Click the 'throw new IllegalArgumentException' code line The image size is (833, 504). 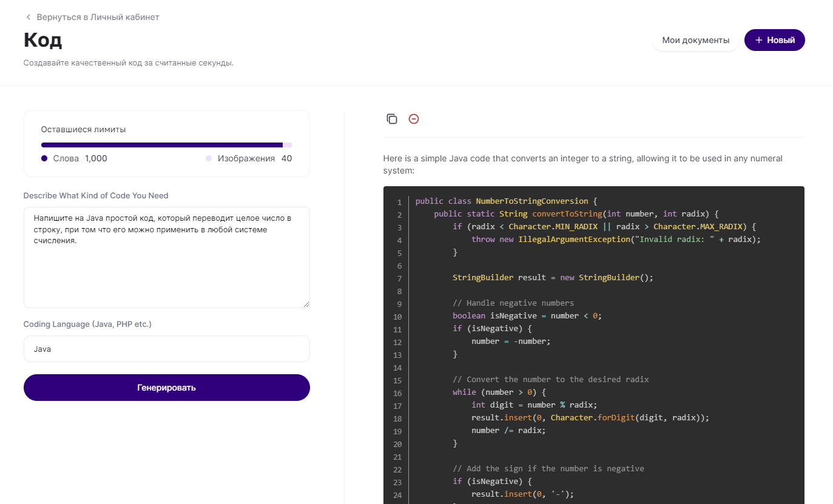[616, 239]
